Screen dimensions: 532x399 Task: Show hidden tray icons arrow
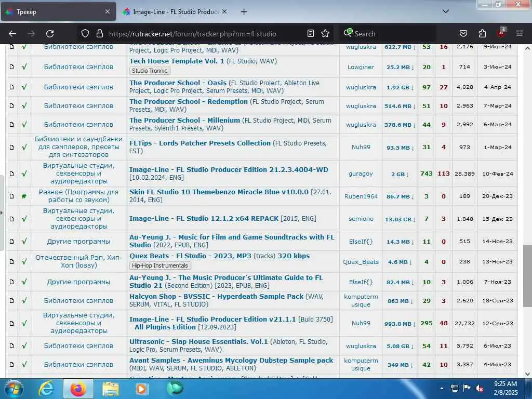(x=442, y=389)
